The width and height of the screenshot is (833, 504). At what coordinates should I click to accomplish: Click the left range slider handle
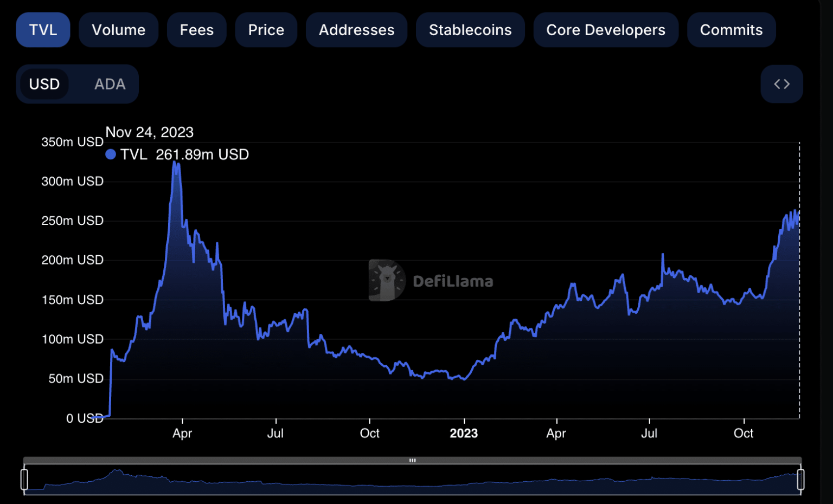point(24,480)
